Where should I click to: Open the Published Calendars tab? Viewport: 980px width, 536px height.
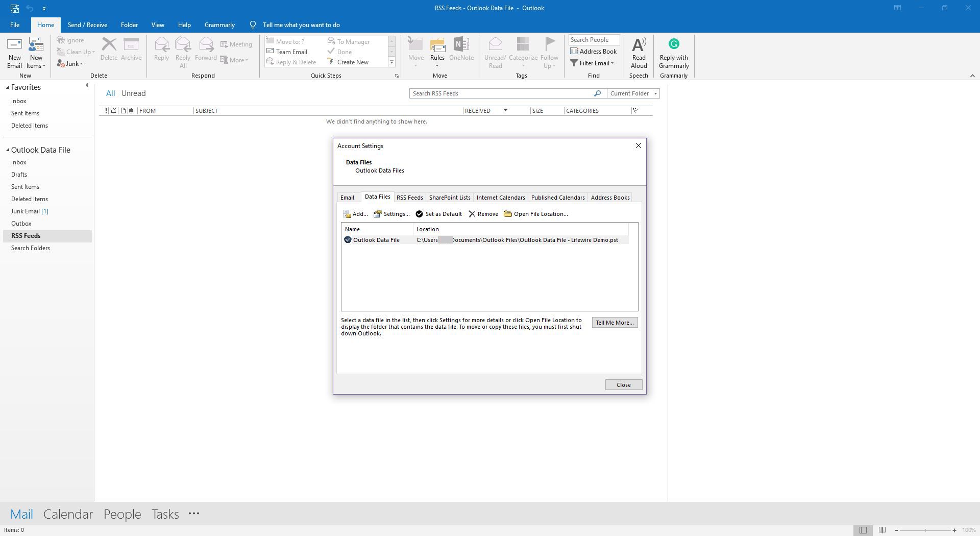[x=558, y=198]
